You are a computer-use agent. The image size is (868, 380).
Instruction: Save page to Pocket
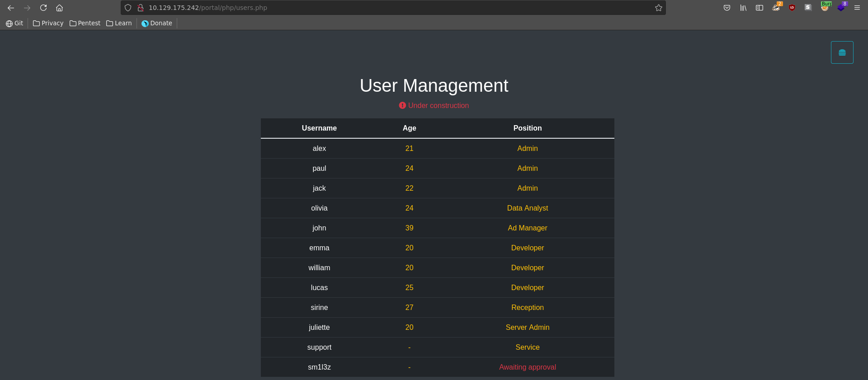(727, 8)
